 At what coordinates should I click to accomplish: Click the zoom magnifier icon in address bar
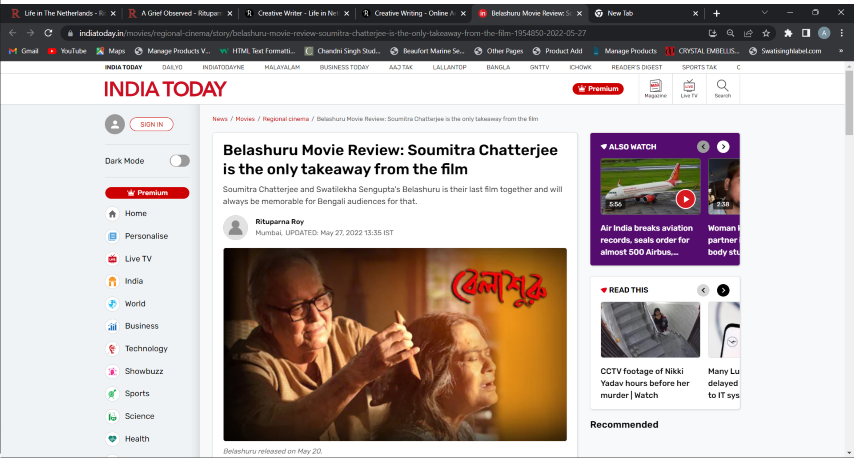730,33
